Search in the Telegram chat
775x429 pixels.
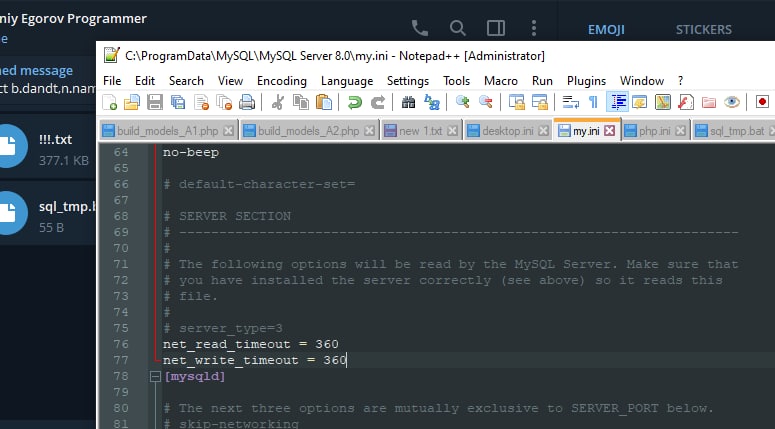(x=458, y=28)
